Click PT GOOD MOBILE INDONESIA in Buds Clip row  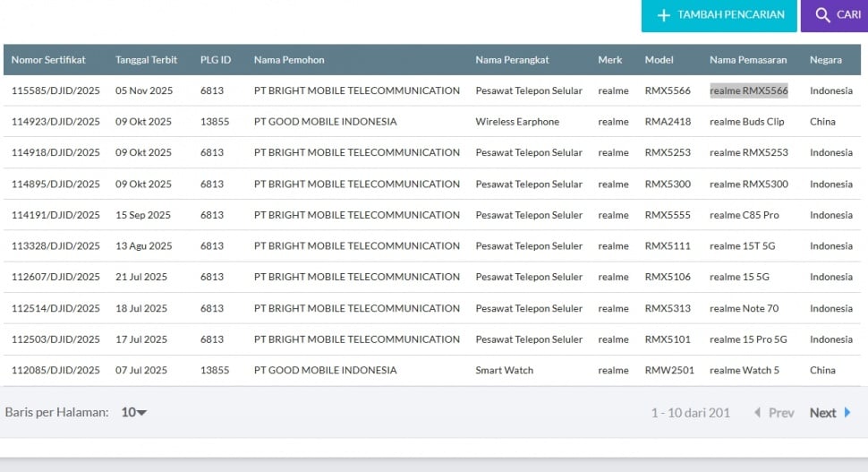326,121
